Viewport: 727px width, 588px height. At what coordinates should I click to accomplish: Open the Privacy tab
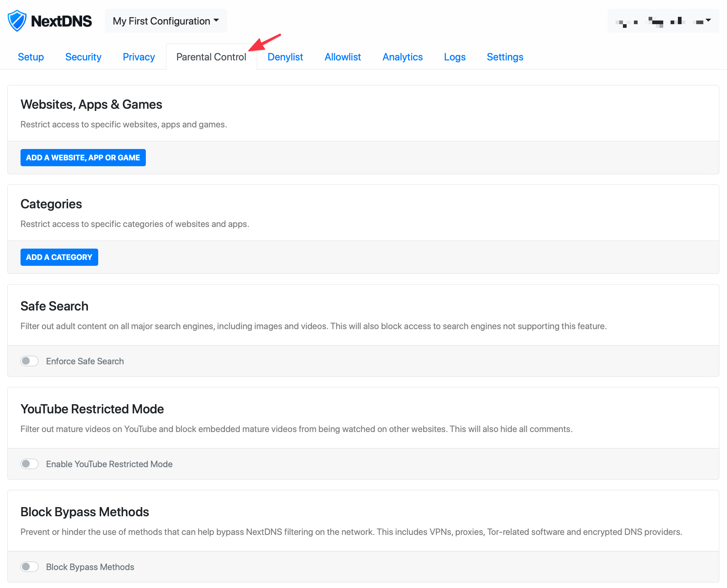click(139, 57)
